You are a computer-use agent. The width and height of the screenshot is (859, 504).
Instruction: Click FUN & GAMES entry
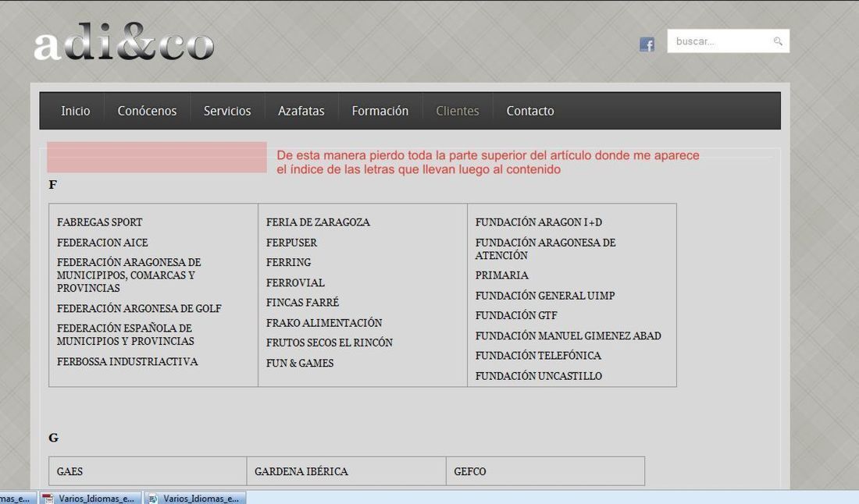[x=300, y=363]
